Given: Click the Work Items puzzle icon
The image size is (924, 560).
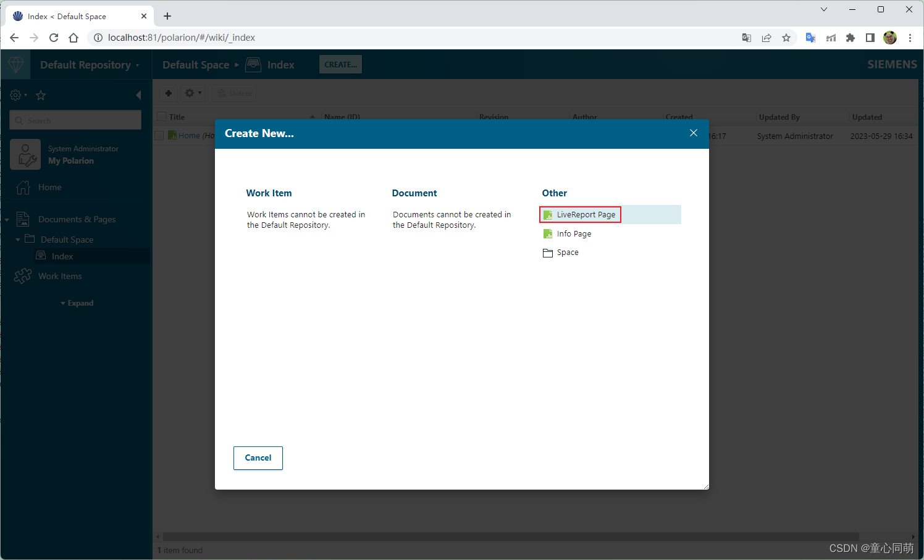Looking at the screenshot, I should [x=23, y=275].
